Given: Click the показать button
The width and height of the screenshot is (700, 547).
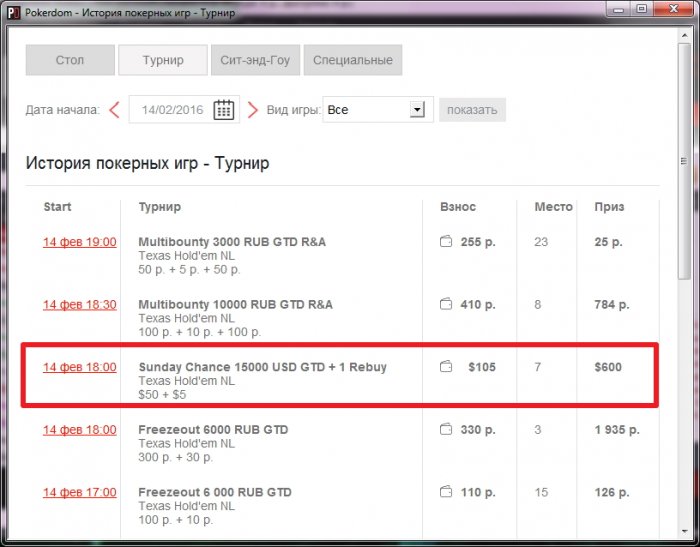Looking at the screenshot, I should 472,110.
